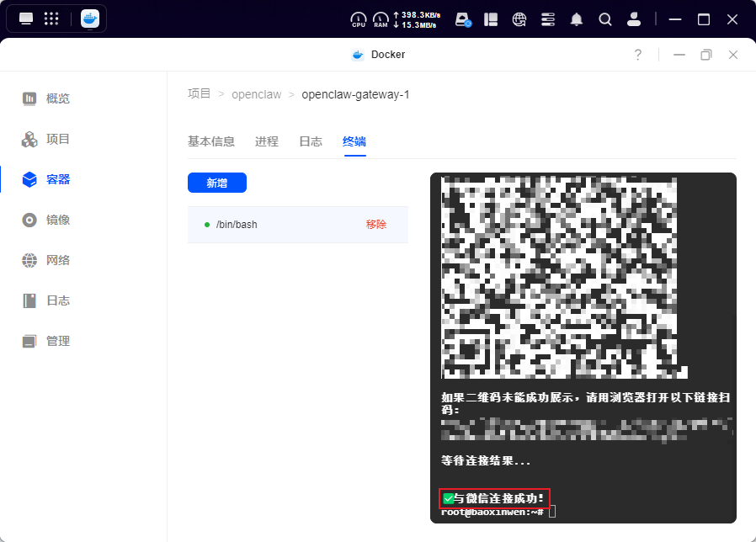This screenshot has height=542, width=756.
Task: Click the search magnifier icon in top bar
Action: [605, 19]
